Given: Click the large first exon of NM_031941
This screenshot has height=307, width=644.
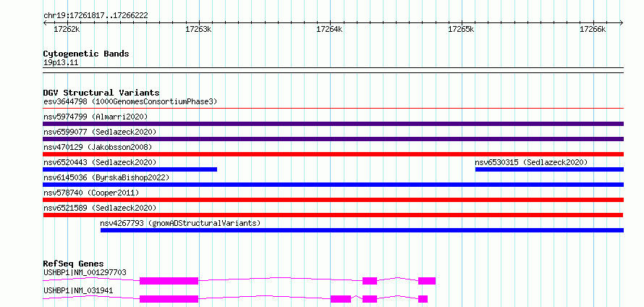Looking at the screenshot, I should [169, 299].
